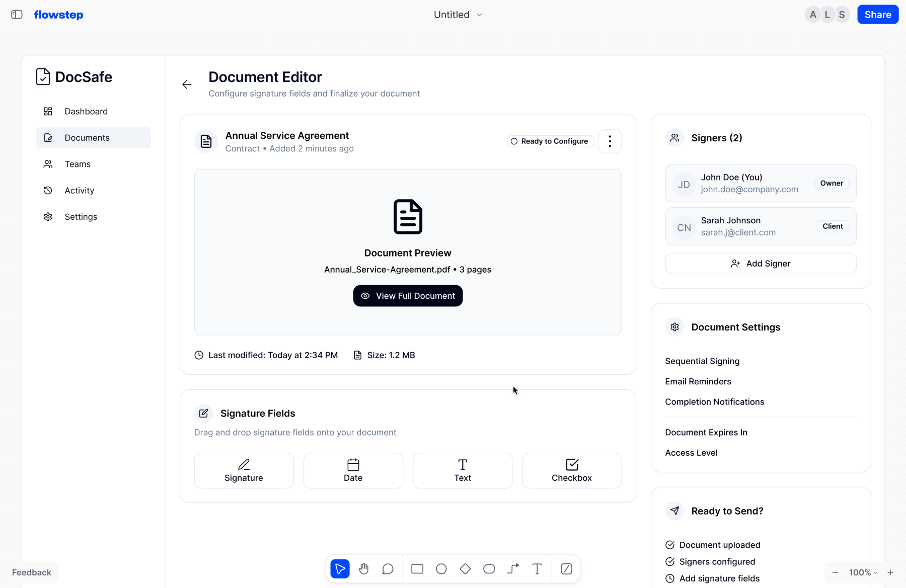906x588 pixels.
Task: Click View Full Document button
Action: tap(408, 296)
